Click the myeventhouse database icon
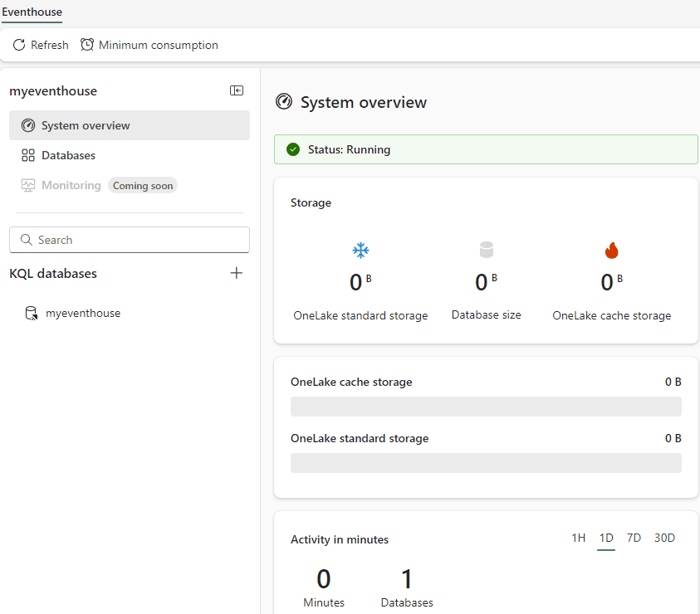The width and height of the screenshot is (700, 614). pos(32,314)
